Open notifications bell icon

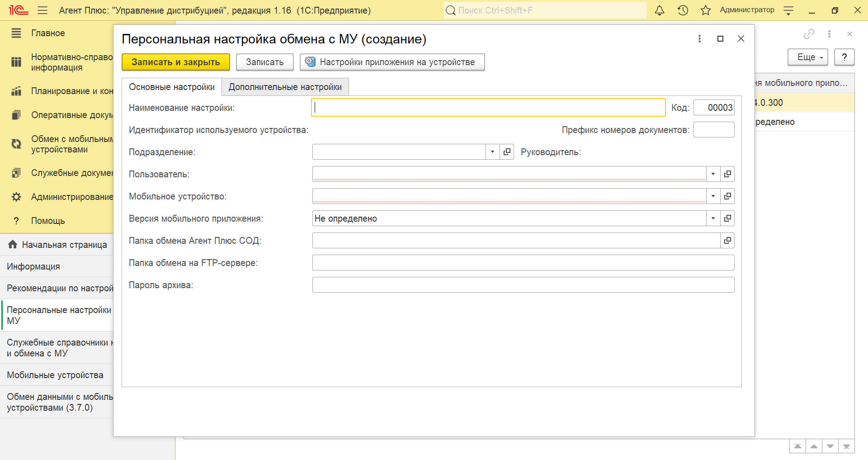660,10
